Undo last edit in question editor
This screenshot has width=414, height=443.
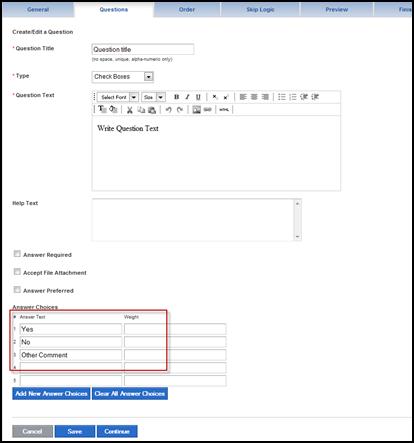(x=168, y=110)
